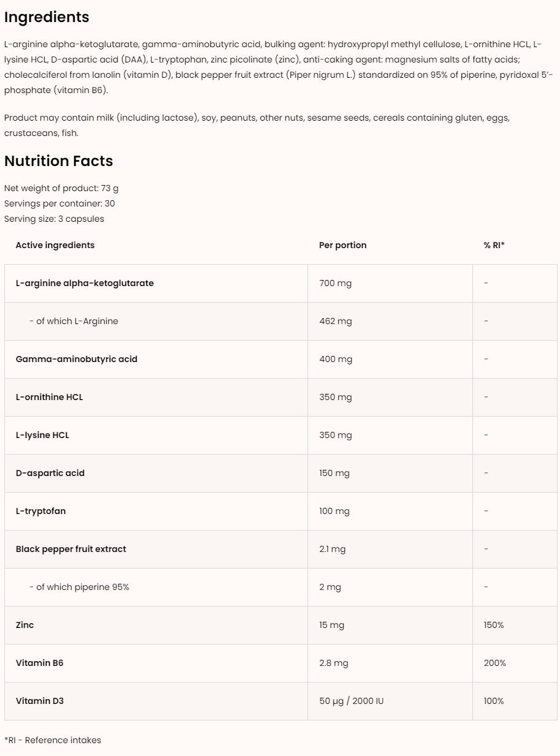
Task: Click the 'Per portion' column header
Action: coord(342,245)
